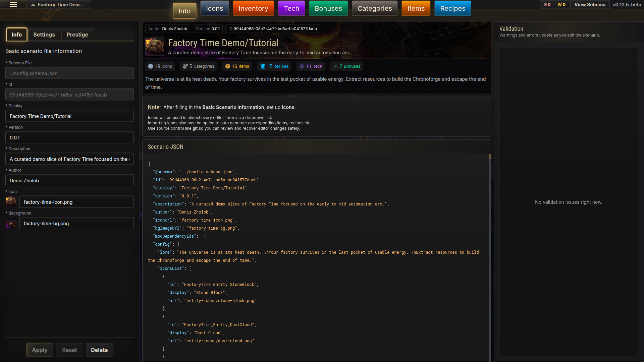Open the Prestige sidebar sub-tab

77,35
